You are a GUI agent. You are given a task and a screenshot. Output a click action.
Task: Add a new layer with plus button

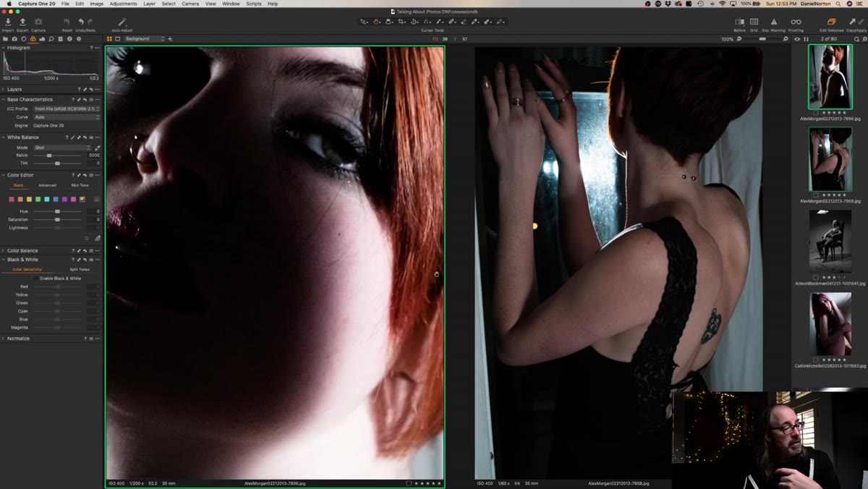pyautogui.click(x=170, y=38)
